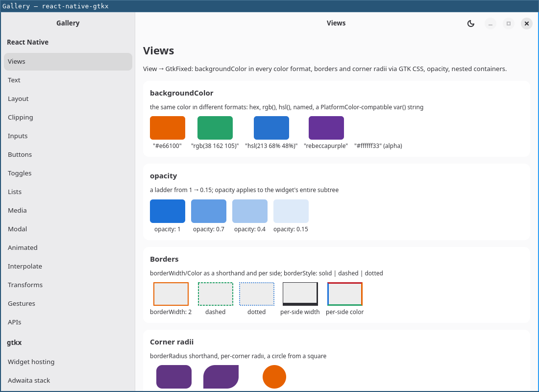Click the opacity: 0.7 box

pyautogui.click(x=209, y=211)
